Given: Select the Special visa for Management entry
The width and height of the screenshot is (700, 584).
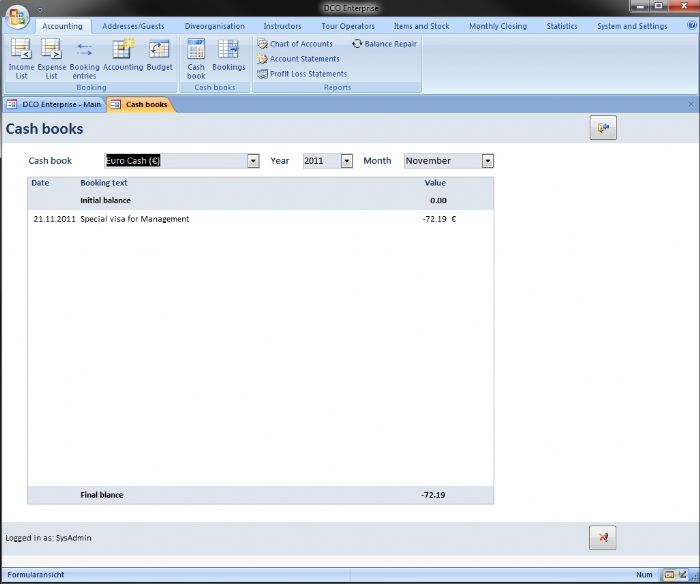Looking at the screenshot, I should (134, 219).
